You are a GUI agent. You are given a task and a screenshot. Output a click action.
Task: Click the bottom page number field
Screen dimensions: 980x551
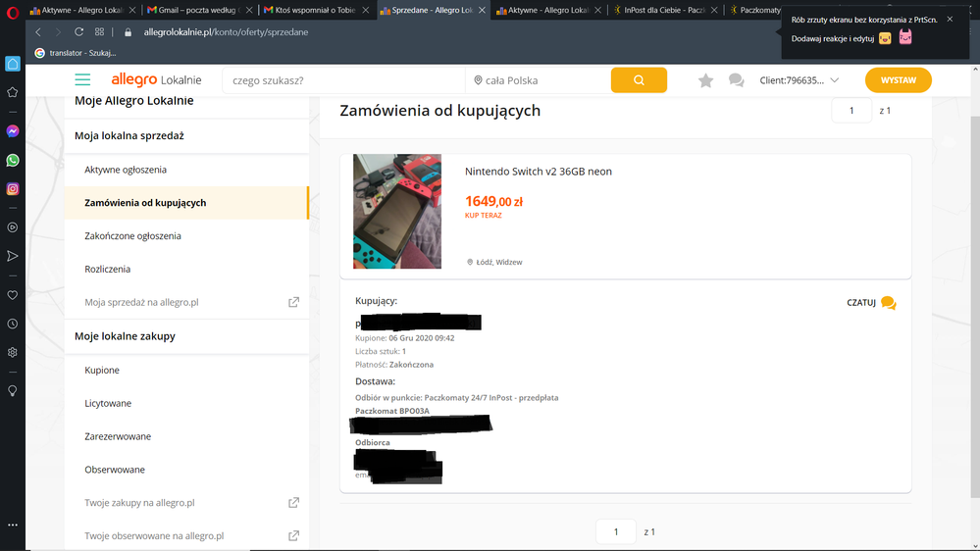tap(616, 532)
